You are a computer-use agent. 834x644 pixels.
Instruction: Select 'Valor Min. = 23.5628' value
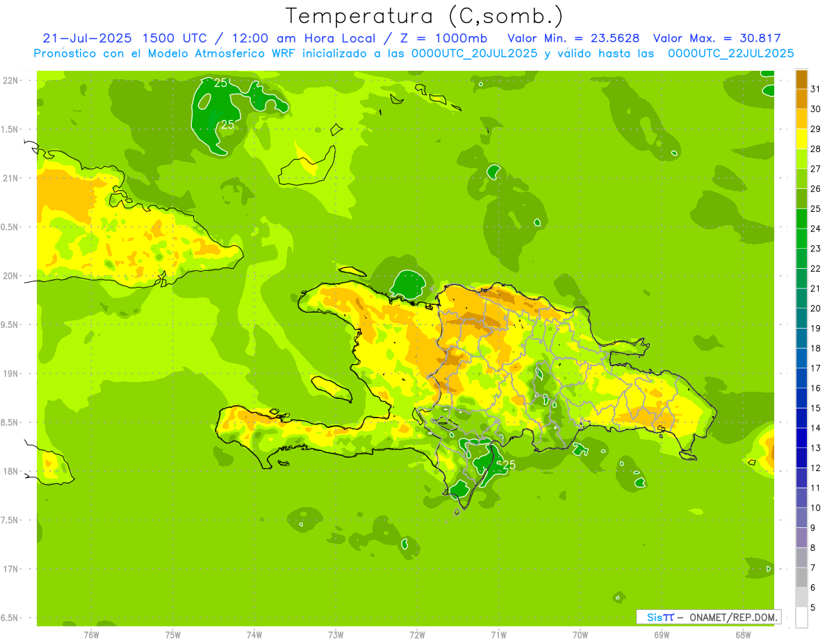click(x=573, y=38)
